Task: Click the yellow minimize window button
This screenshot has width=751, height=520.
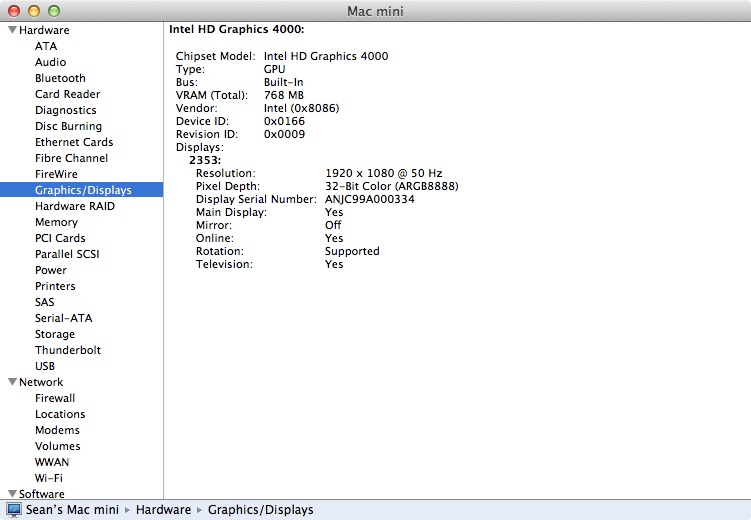Action: 34,11
